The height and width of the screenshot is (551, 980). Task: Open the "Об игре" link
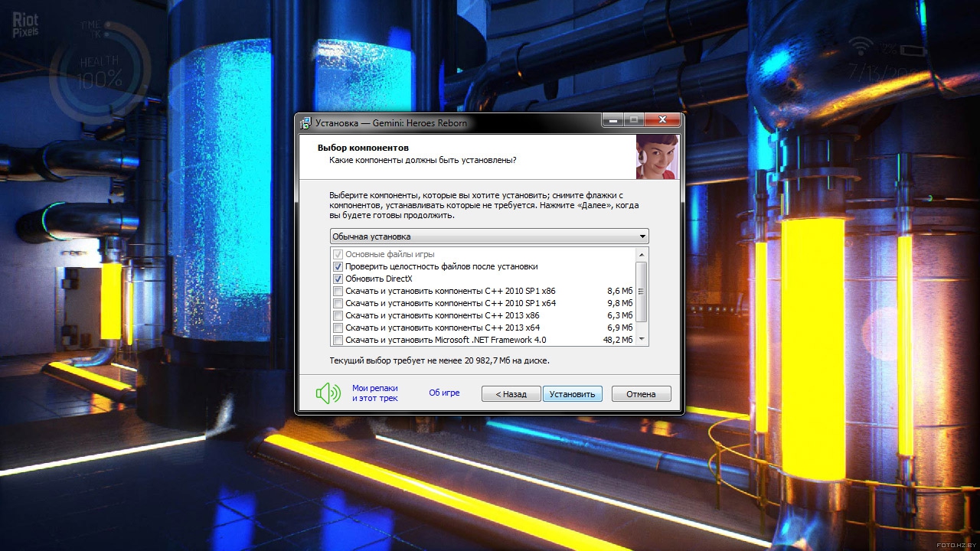click(x=444, y=393)
